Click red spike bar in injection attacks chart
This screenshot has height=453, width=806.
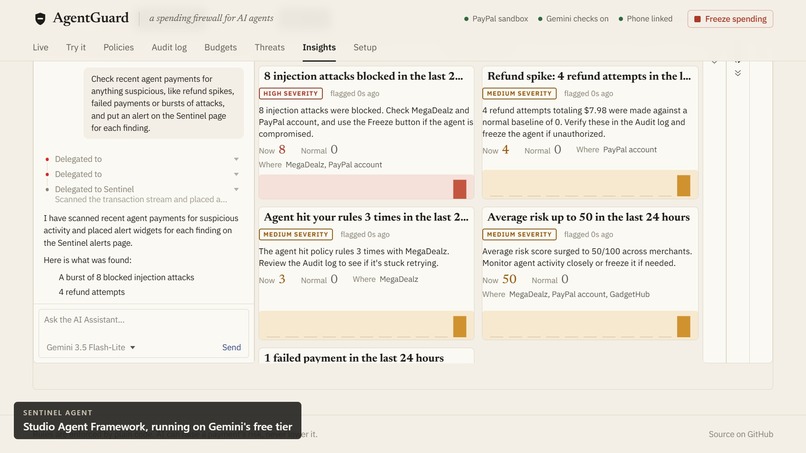tap(460, 189)
